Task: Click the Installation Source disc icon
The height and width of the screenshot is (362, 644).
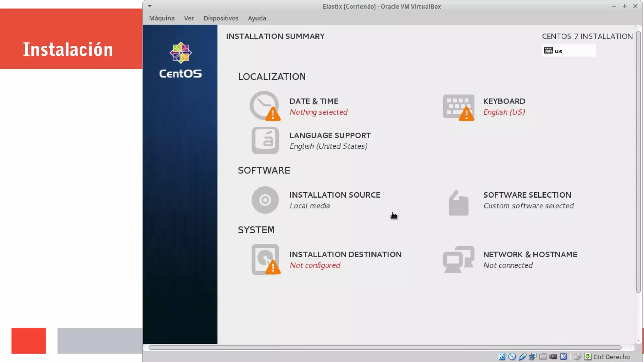Action: click(265, 200)
